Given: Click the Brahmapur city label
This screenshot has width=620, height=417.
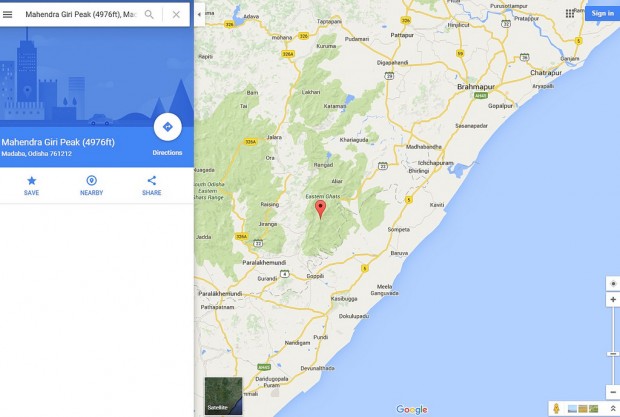Looking at the screenshot, I should pos(476,87).
